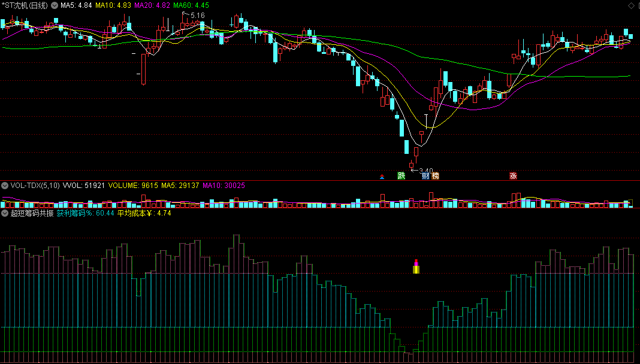Click the red-blue double arrow marker
640x364 pixels.
[x=382, y=177]
